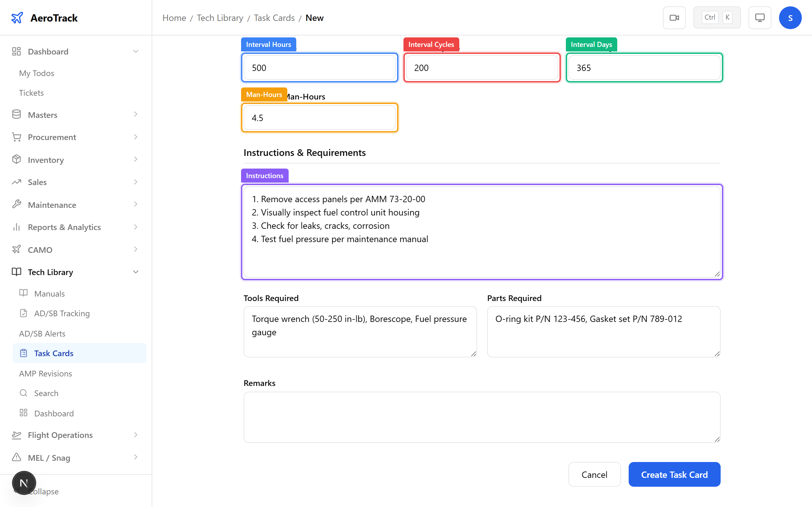Screen dimensions: 812x507
Task: Select the Masters icon in sidebar
Action: 16,114
